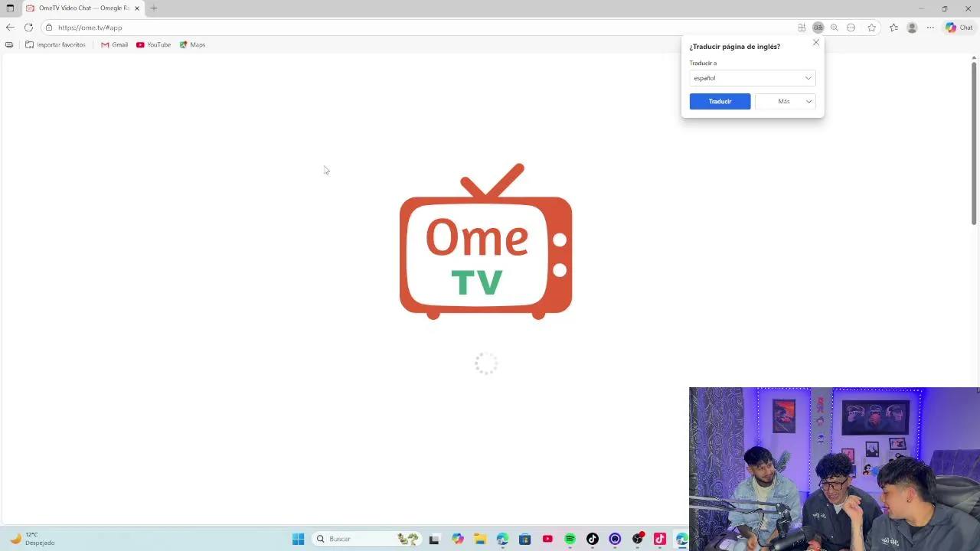The width and height of the screenshot is (980, 551).
Task: Open the YouTube bookmark
Action: (153, 45)
